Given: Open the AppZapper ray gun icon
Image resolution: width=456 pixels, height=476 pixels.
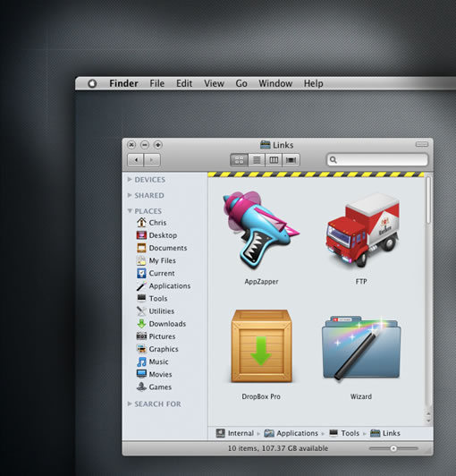Looking at the screenshot, I should tap(261, 231).
